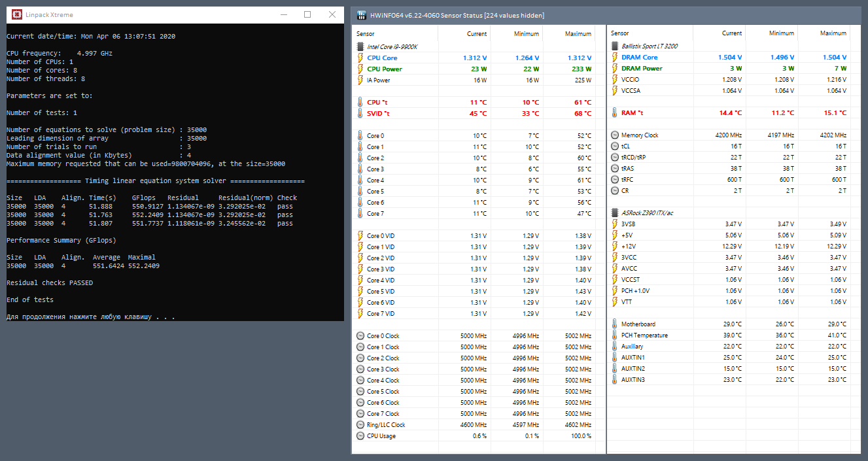Click the Core 0 Clock gauge icon
Viewport: 868px width, 461px height.
coord(360,335)
